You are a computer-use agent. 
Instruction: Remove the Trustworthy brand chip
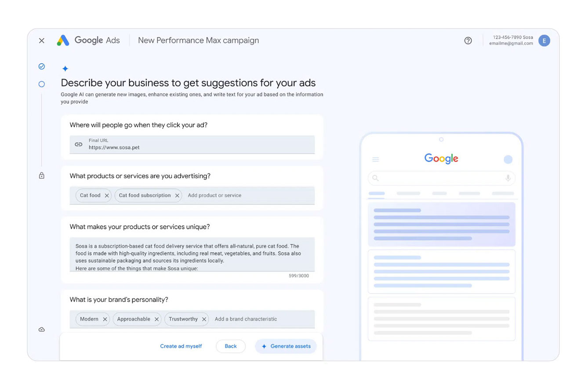(x=203, y=319)
